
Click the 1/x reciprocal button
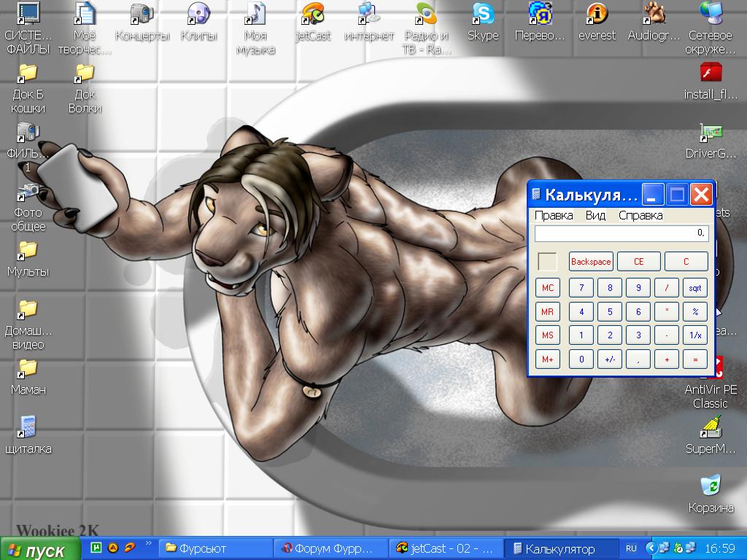tap(695, 335)
